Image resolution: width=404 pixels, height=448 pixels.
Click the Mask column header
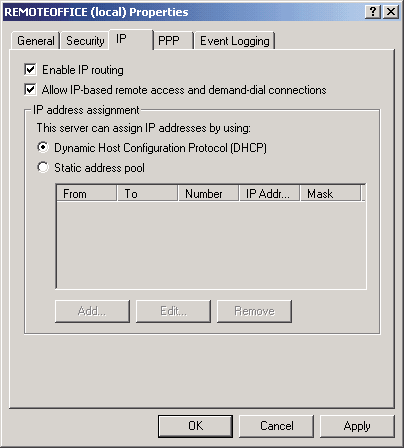tap(330, 193)
